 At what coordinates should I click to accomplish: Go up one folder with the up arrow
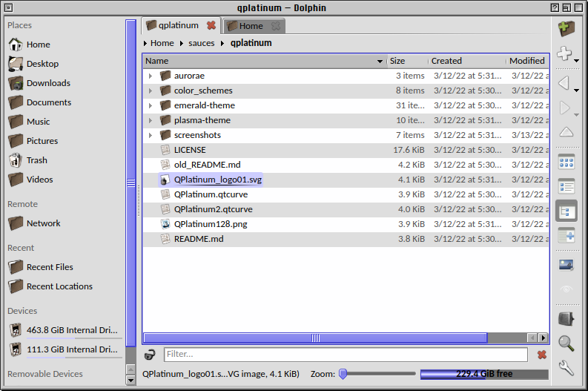point(566,132)
